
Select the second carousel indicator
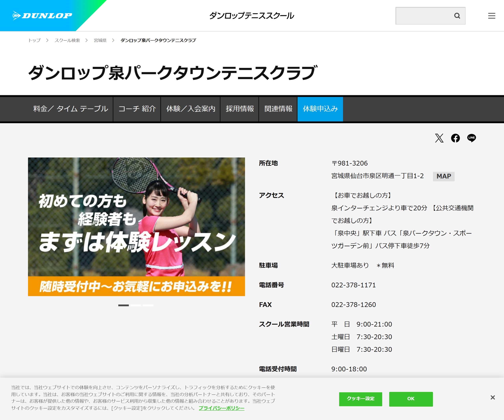pyautogui.click(x=136, y=305)
